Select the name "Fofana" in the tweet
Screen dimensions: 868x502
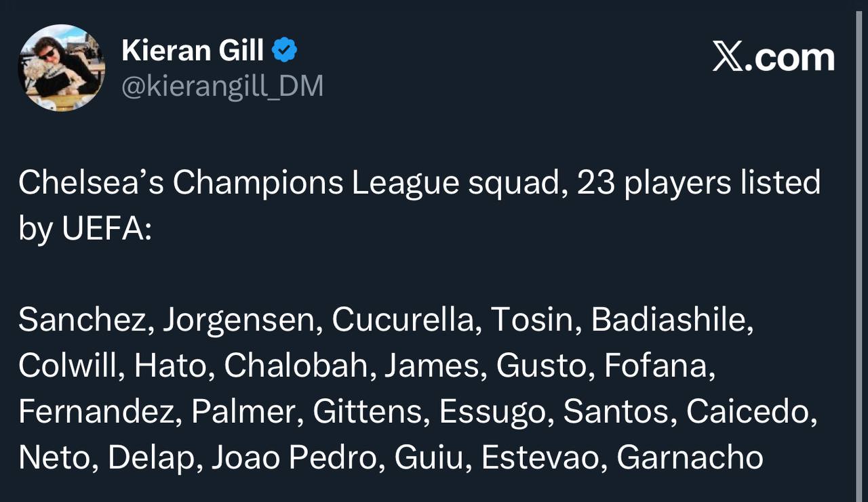658,367
